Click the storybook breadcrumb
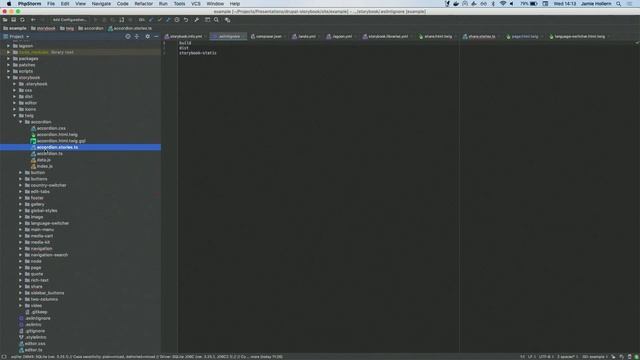 point(43,28)
